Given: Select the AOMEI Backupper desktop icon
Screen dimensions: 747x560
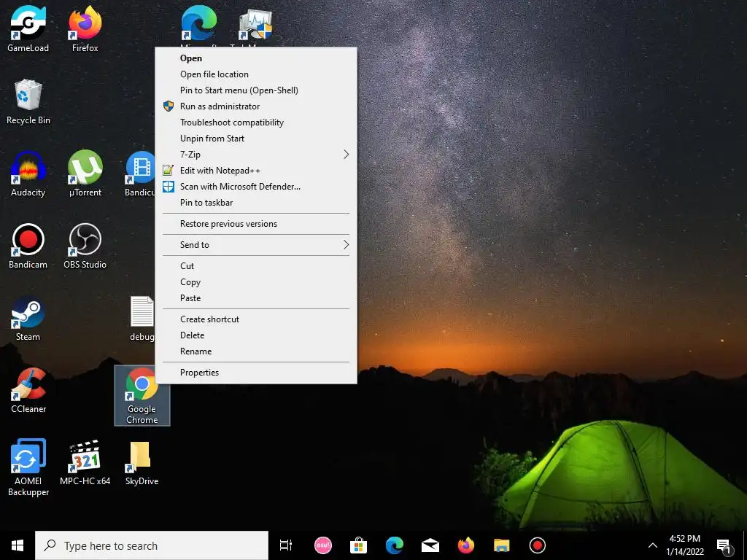Looking at the screenshot, I should pos(28,467).
